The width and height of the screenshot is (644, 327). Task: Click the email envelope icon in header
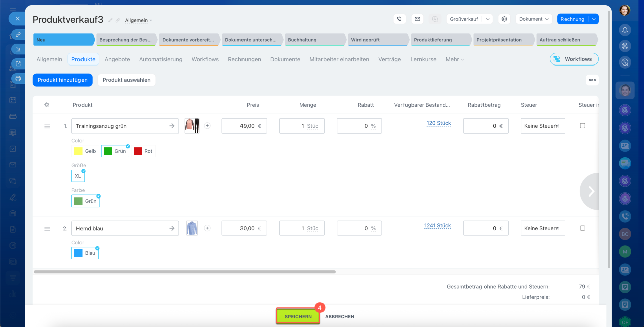pyautogui.click(x=417, y=19)
